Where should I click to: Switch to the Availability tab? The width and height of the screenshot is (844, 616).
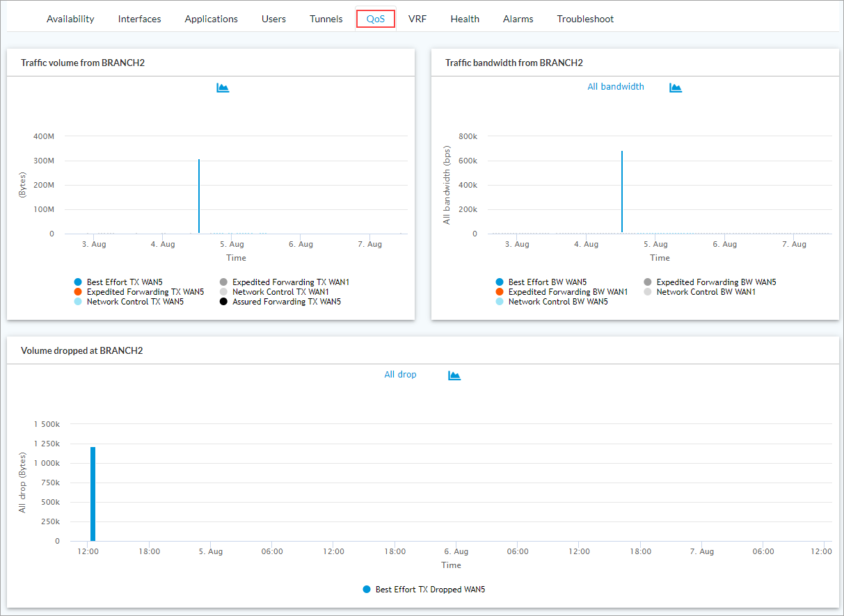70,19
